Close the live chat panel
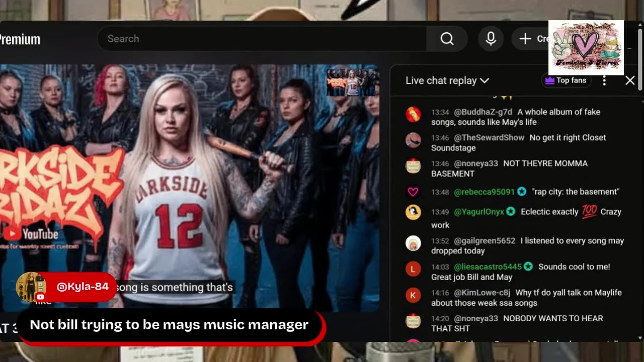The height and width of the screenshot is (362, 644). tap(630, 80)
